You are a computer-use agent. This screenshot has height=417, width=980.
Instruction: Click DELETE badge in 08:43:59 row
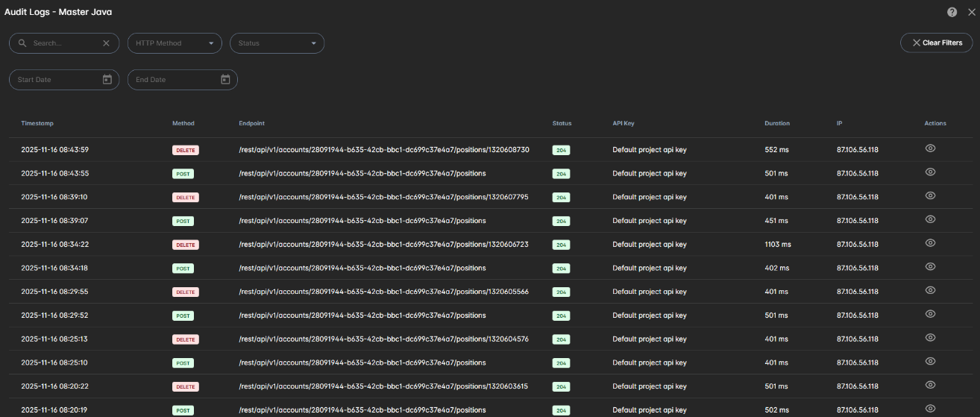186,150
